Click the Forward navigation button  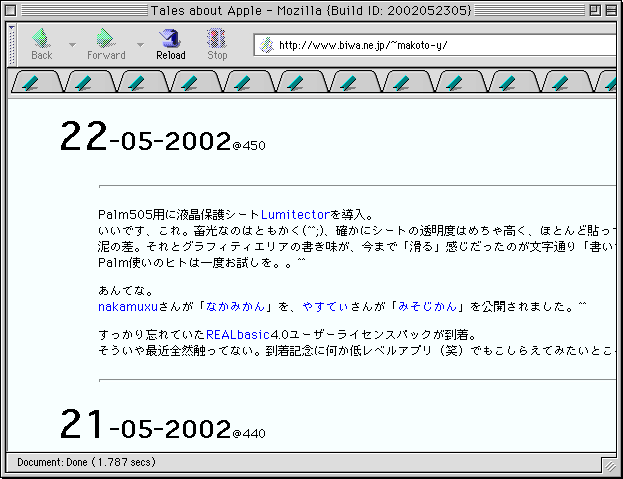(105, 44)
